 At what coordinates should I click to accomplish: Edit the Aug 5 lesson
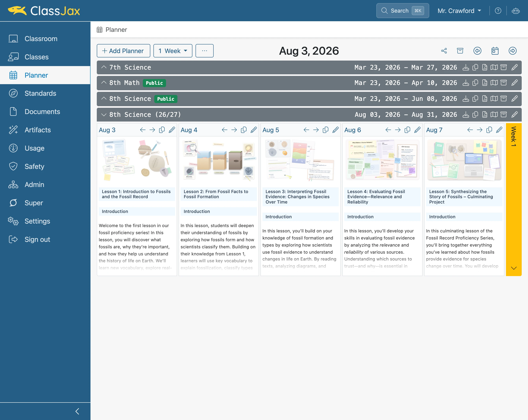point(336,130)
